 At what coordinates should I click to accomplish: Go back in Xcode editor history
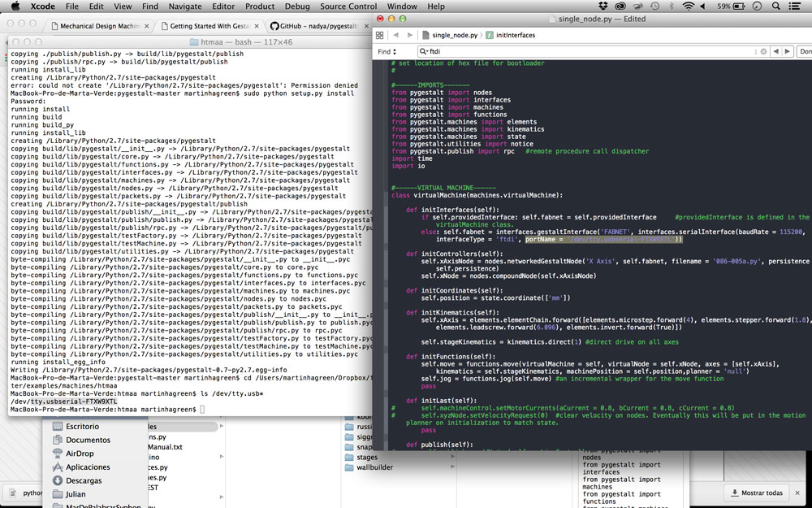pyautogui.click(x=396, y=35)
